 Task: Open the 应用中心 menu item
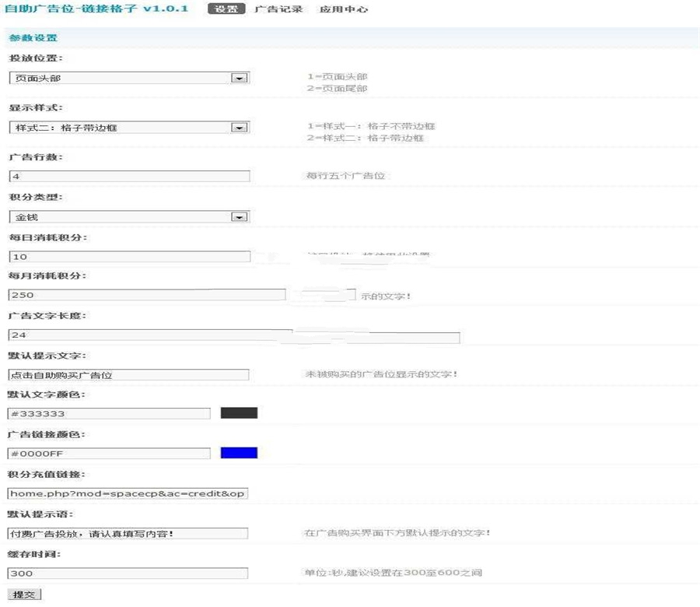[x=342, y=9]
